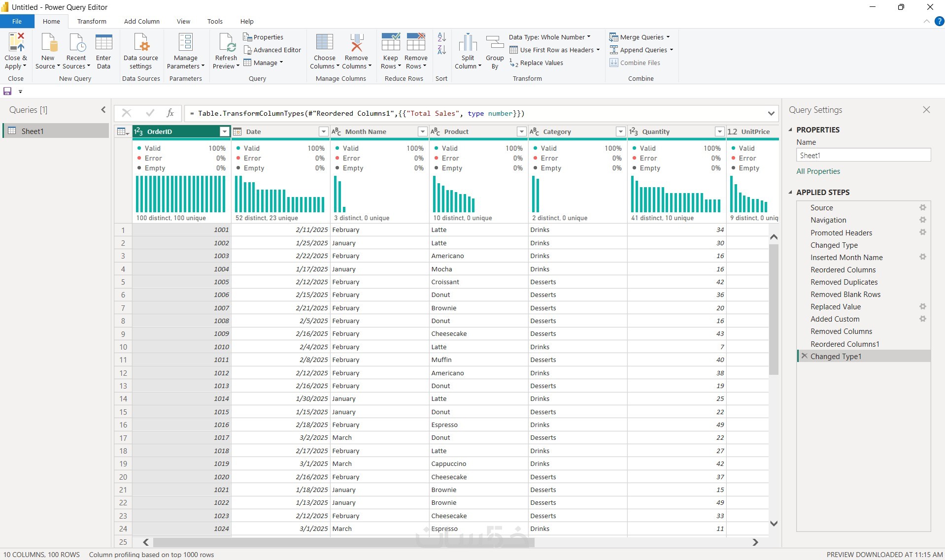945x560 pixels.
Task: Click the Remove Columns icon
Action: click(x=356, y=43)
